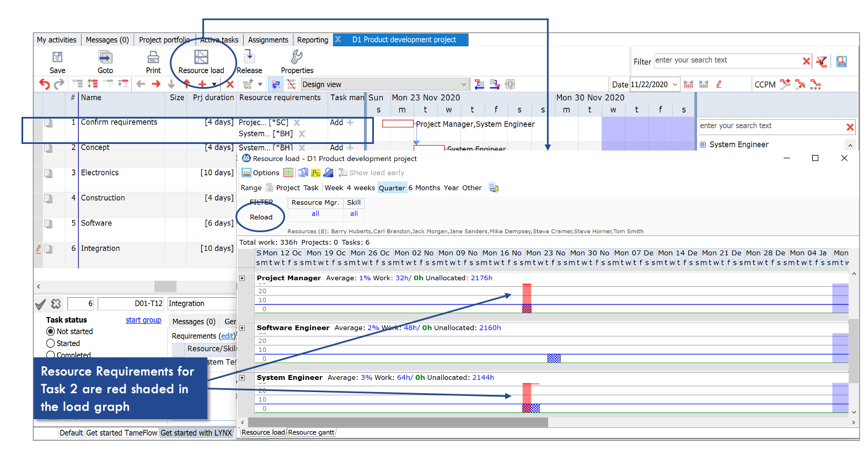Toggle the System Engineer resource checkbox

(703, 144)
